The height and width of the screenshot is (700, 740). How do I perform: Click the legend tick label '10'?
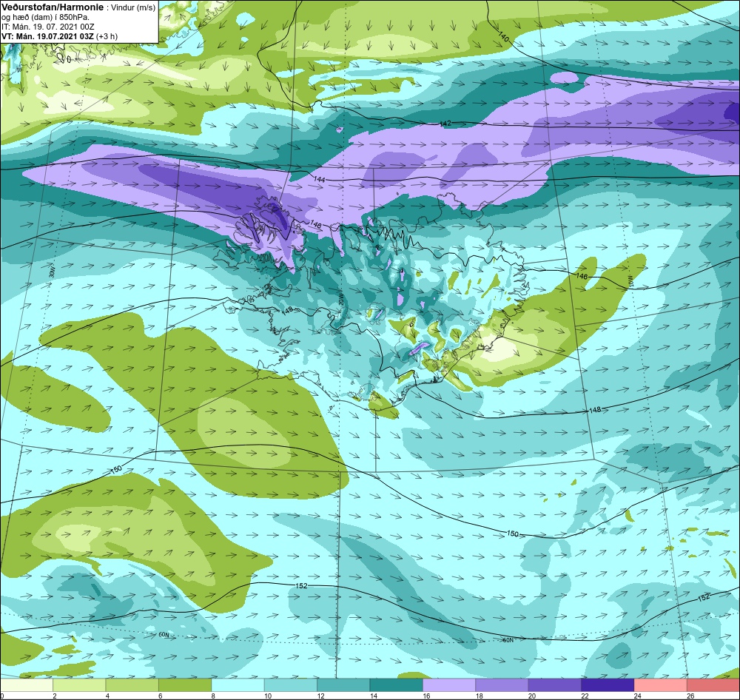coord(268,696)
